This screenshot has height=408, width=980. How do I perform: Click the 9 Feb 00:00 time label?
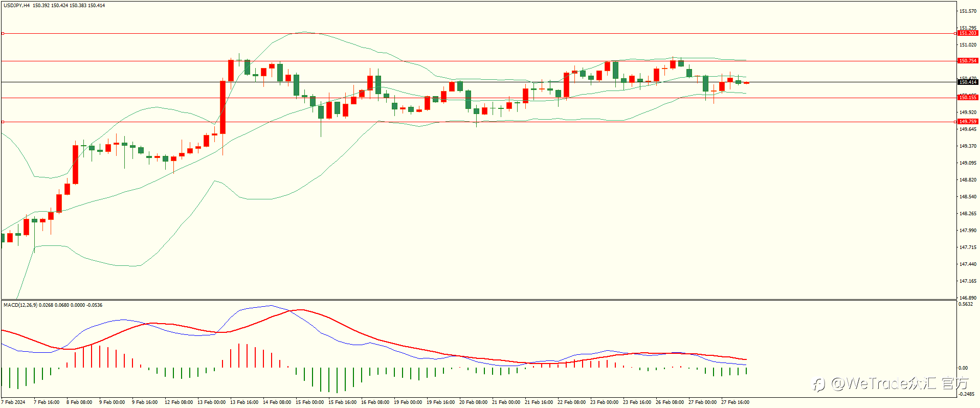(x=112, y=402)
